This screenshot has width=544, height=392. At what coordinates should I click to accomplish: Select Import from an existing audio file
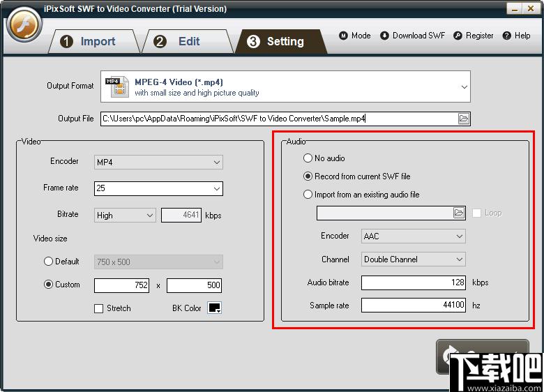pyautogui.click(x=361, y=195)
